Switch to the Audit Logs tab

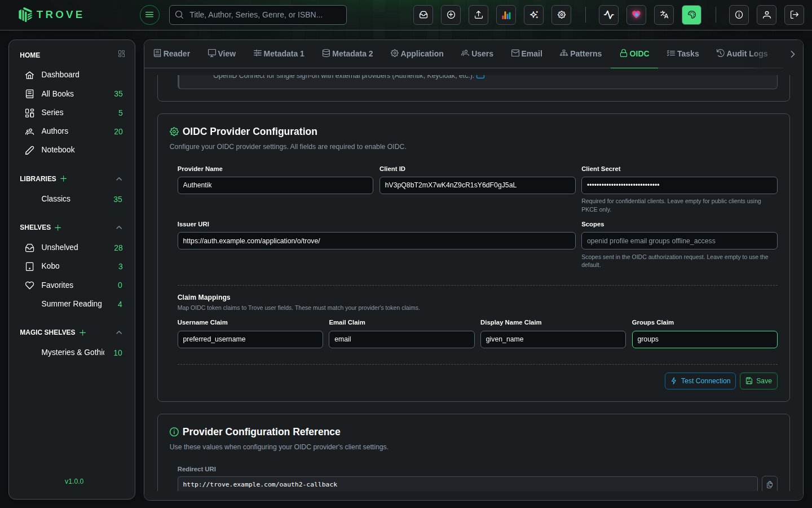pyautogui.click(x=742, y=54)
